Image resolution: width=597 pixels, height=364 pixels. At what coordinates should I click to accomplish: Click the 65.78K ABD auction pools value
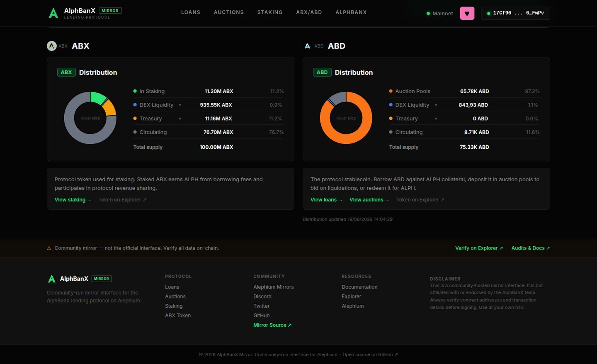[475, 91]
